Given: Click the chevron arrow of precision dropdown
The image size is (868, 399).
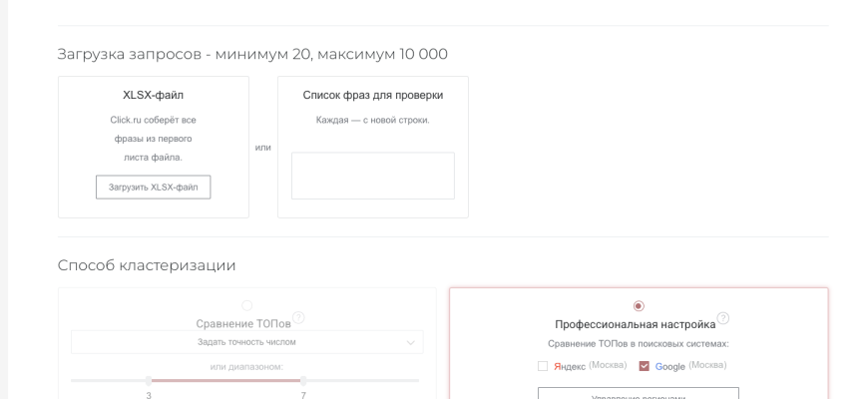Looking at the screenshot, I should point(410,342).
